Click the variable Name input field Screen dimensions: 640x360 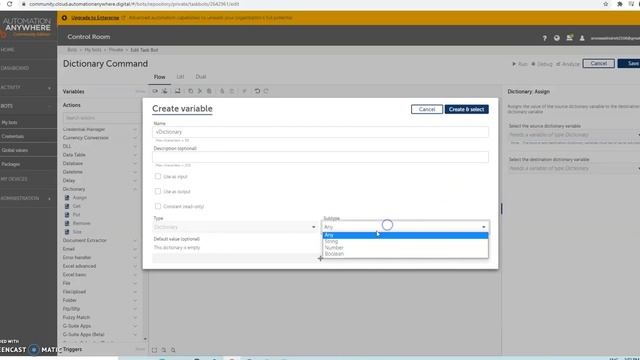(320, 132)
